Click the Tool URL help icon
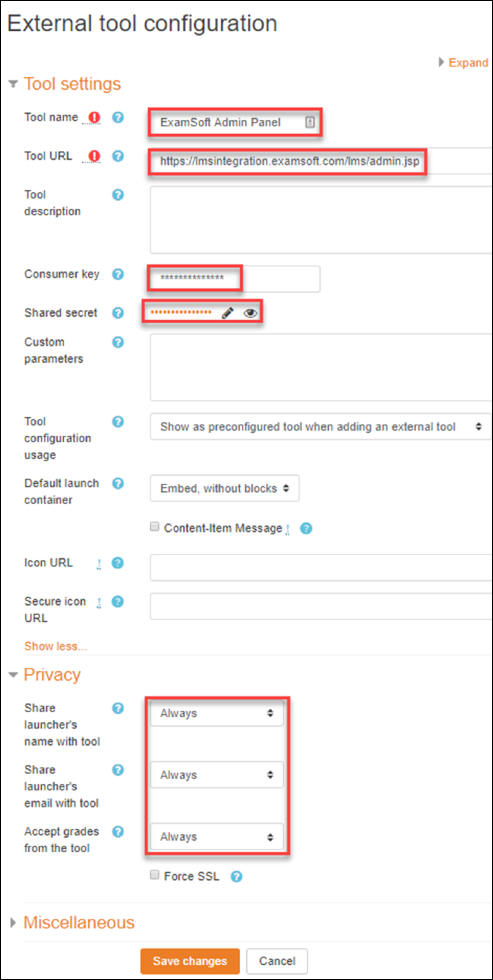The width and height of the screenshot is (493, 980). pos(118,156)
